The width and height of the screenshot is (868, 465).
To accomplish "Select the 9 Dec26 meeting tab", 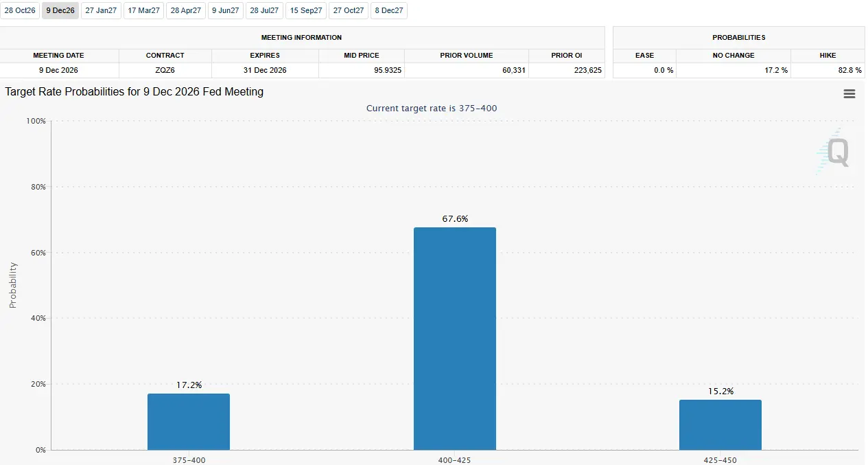I will (60, 10).
